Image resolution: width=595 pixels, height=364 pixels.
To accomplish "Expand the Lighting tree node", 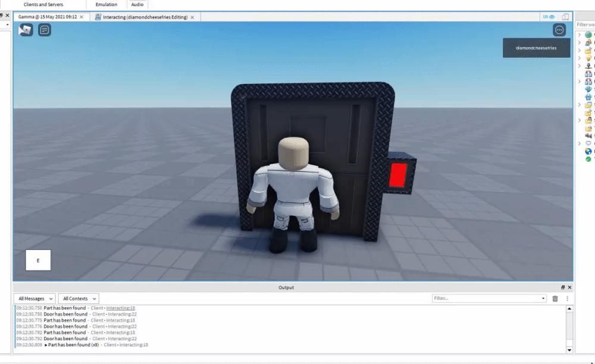I will click(580, 58).
